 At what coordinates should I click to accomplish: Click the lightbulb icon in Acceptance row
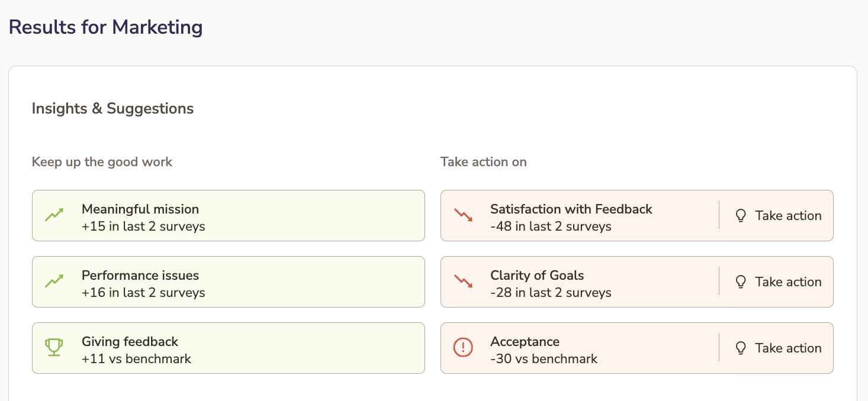[x=740, y=348]
